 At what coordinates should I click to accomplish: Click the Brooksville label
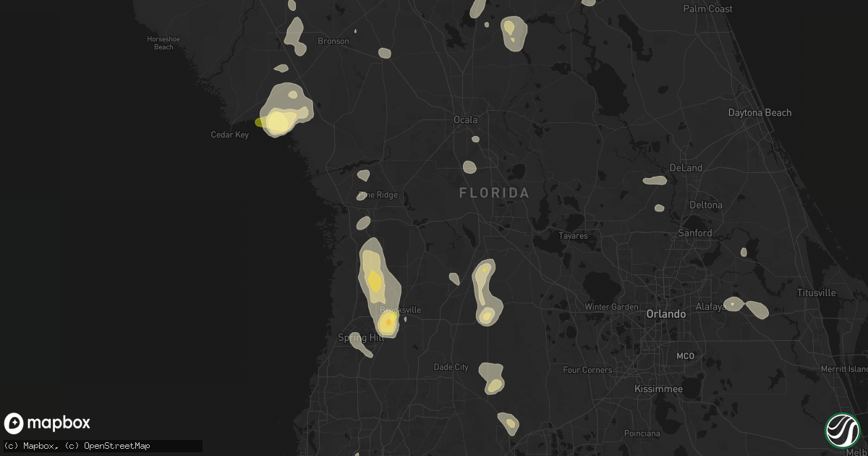[401, 310]
